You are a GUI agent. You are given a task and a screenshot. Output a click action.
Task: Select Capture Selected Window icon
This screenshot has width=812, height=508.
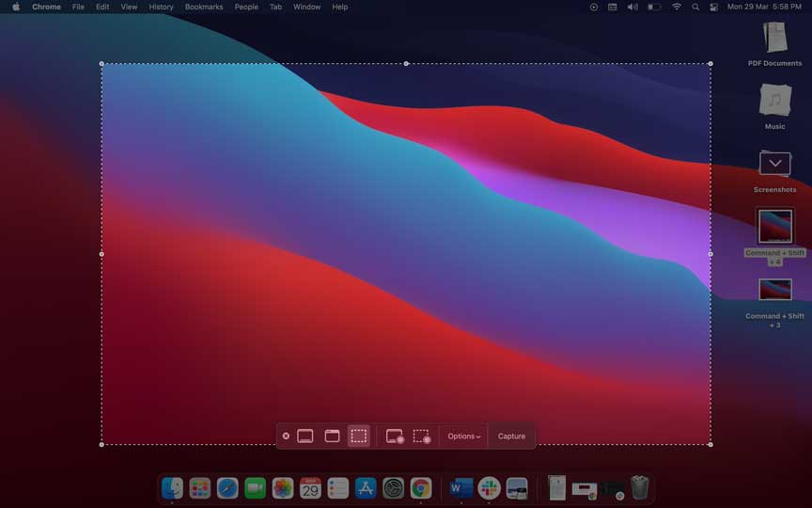click(x=332, y=437)
